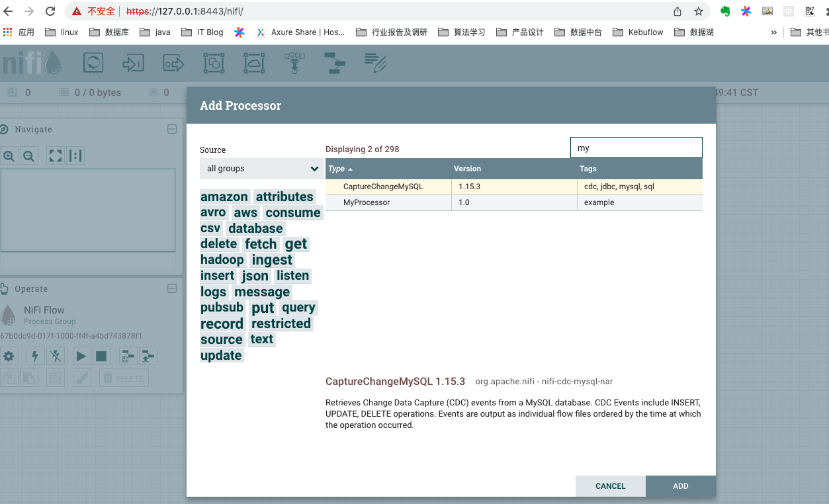This screenshot has height=504, width=829.
Task: Click the Disable crossed bolt icon
Action: tap(56, 357)
